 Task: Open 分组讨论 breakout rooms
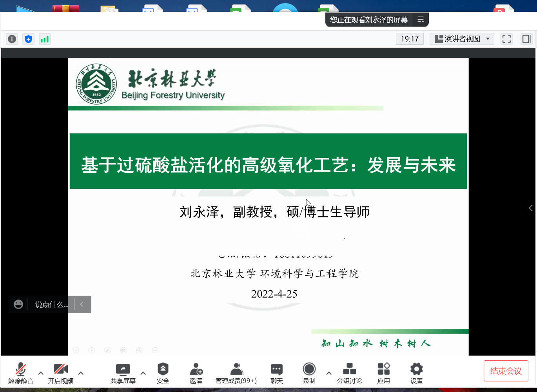pos(349,373)
